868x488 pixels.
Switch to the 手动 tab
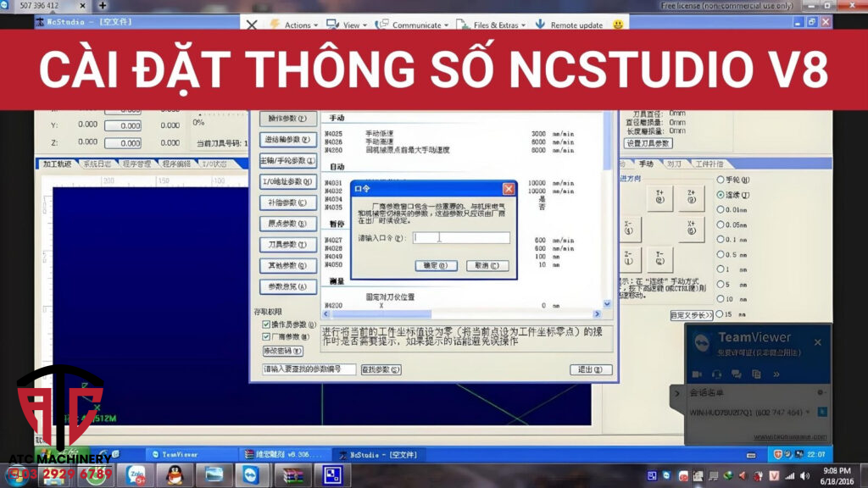click(x=646, y=164)
